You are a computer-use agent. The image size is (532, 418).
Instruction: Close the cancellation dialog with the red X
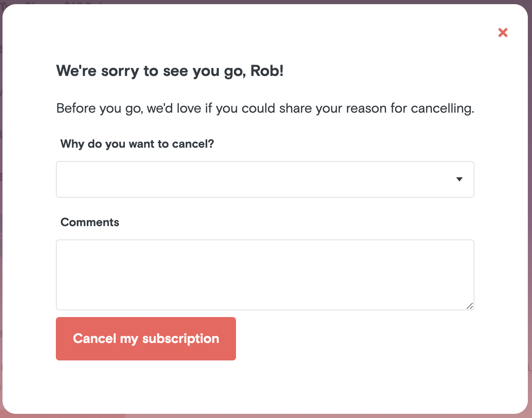pos(503,33)
